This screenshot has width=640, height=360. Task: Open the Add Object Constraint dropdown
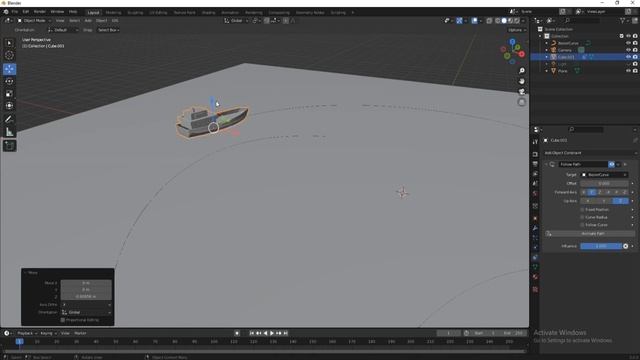[x=590, y=153]
